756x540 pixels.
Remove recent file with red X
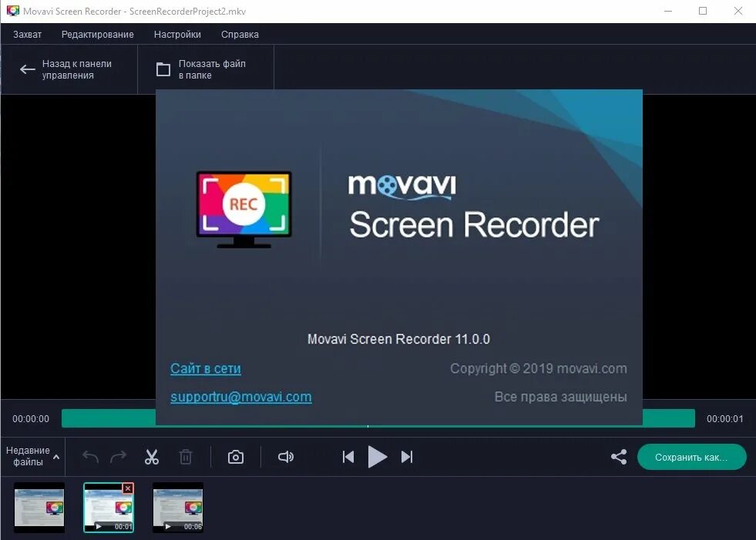pos(128,488)
